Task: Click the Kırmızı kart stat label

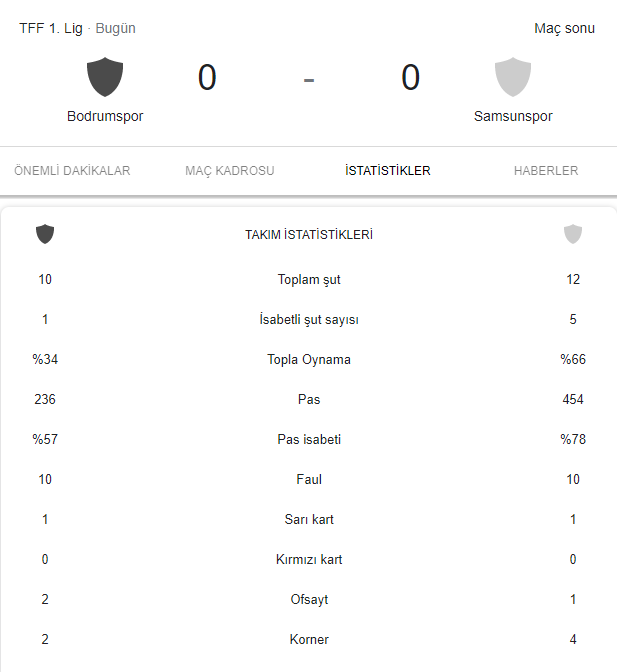Action: click(x=309, y=560)
